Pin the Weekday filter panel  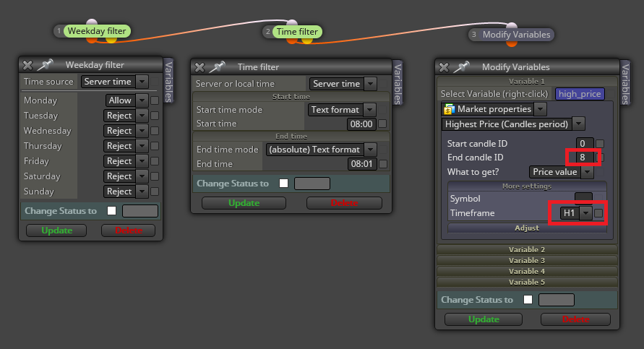pyautogui.click(x=46, y=64)
